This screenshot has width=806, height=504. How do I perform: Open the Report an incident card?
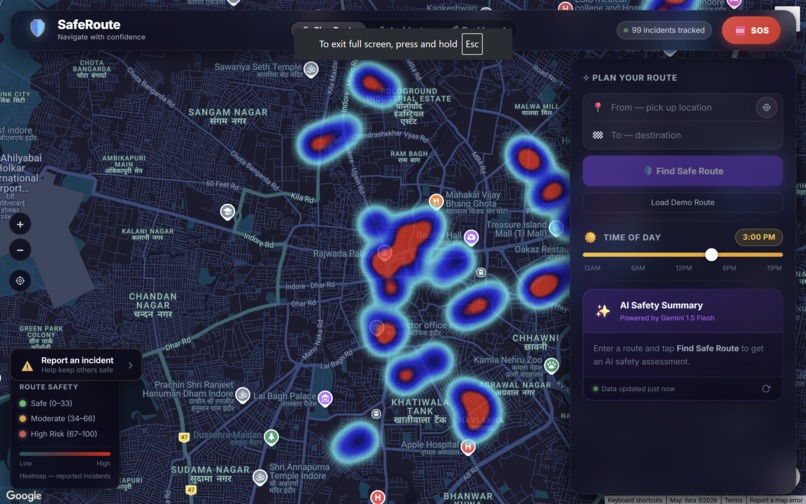coord(76,365)
